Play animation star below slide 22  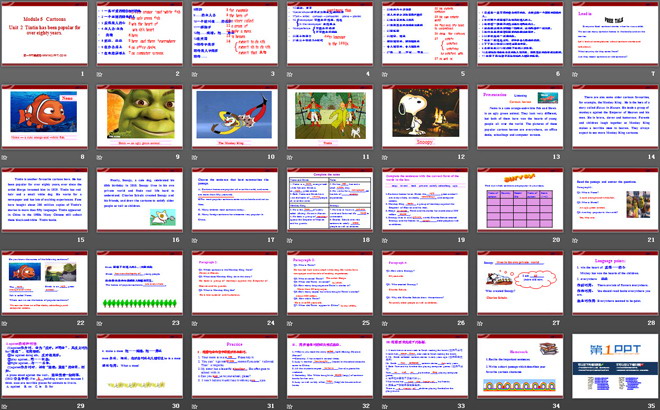[x=4, y=323]
